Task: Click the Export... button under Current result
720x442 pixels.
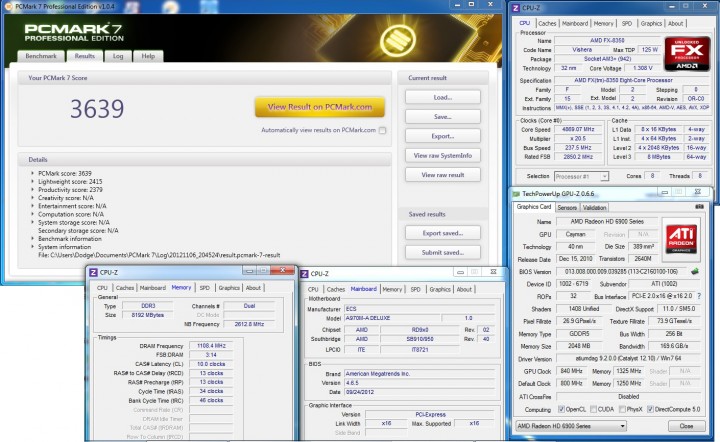Action: tap(443, 136)
